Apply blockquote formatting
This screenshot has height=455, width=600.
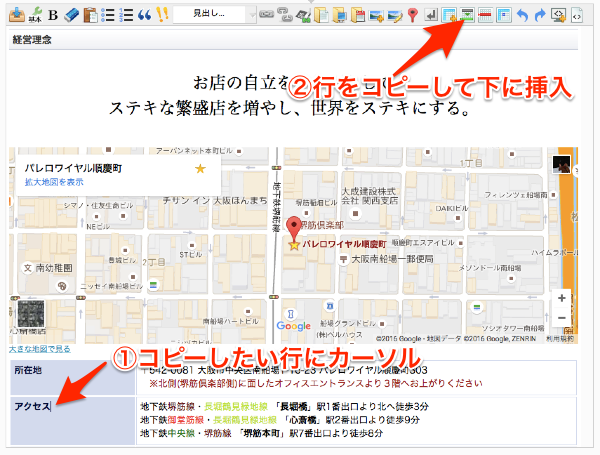tap(144, 15)
